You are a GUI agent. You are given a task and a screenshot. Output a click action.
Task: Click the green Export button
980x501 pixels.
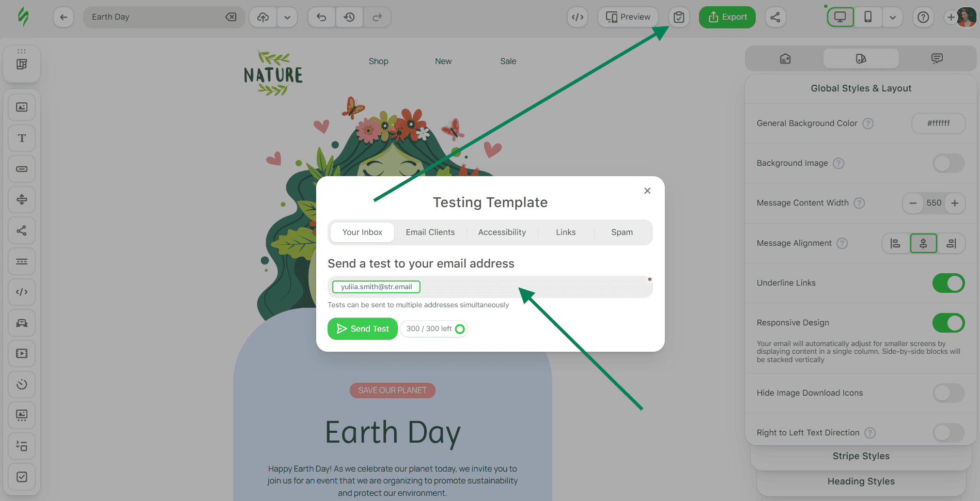coord(727,17)
